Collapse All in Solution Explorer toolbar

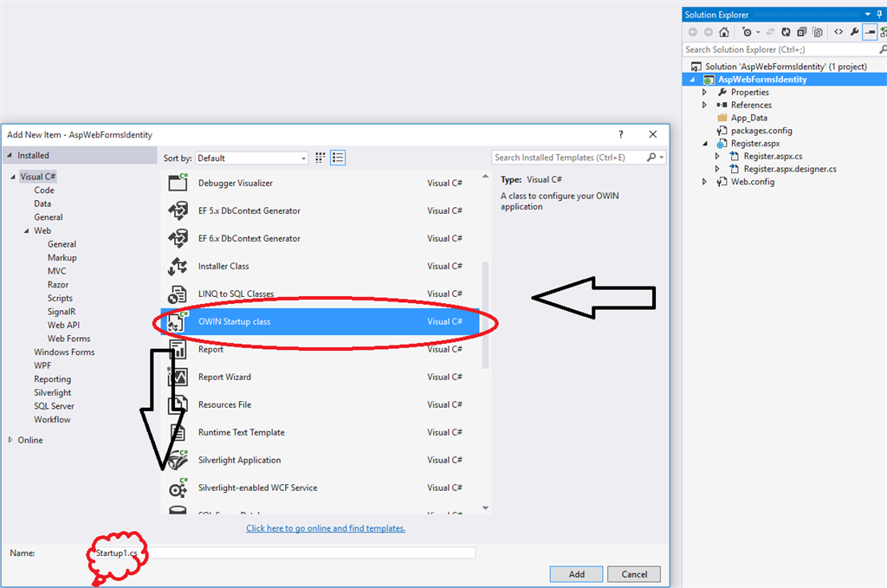[801, 32]
